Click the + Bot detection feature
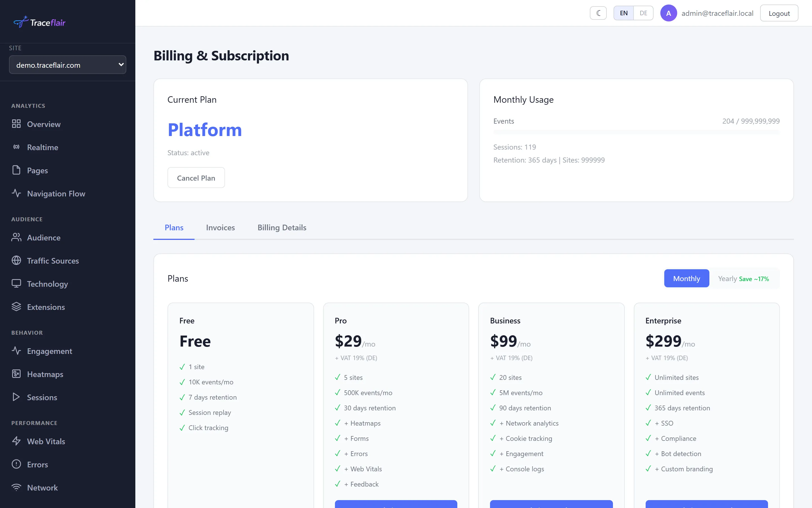Image resolution: width=812 pixels, height=508 pixels. pos(678,454)
